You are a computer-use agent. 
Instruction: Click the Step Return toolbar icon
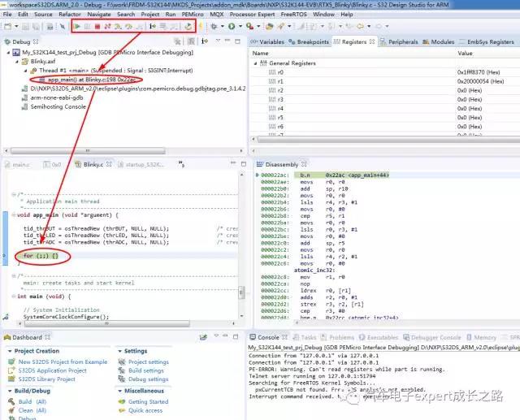click(140, 26)
